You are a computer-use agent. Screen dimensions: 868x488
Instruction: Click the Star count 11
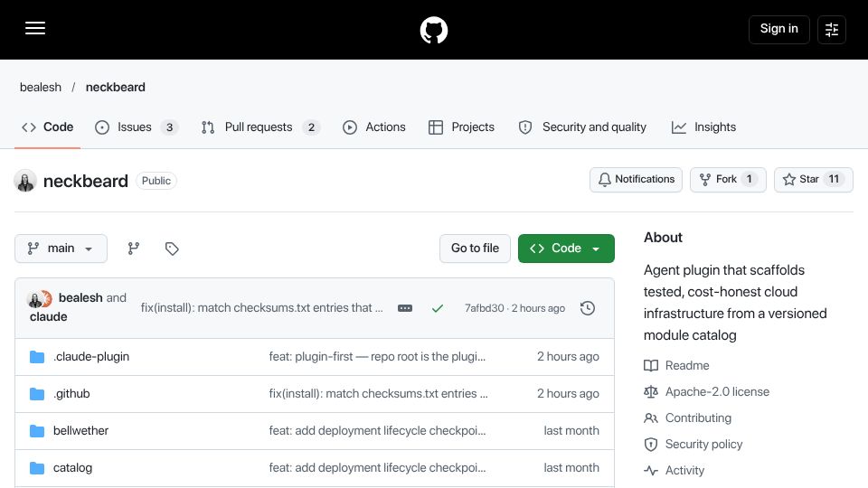834,179
